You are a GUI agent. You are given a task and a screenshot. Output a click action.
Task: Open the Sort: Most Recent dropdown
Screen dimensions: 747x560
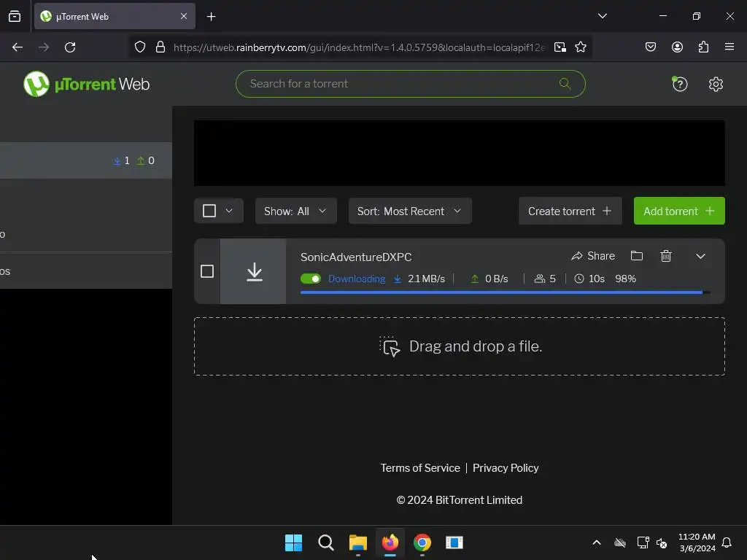coord(410,211)
